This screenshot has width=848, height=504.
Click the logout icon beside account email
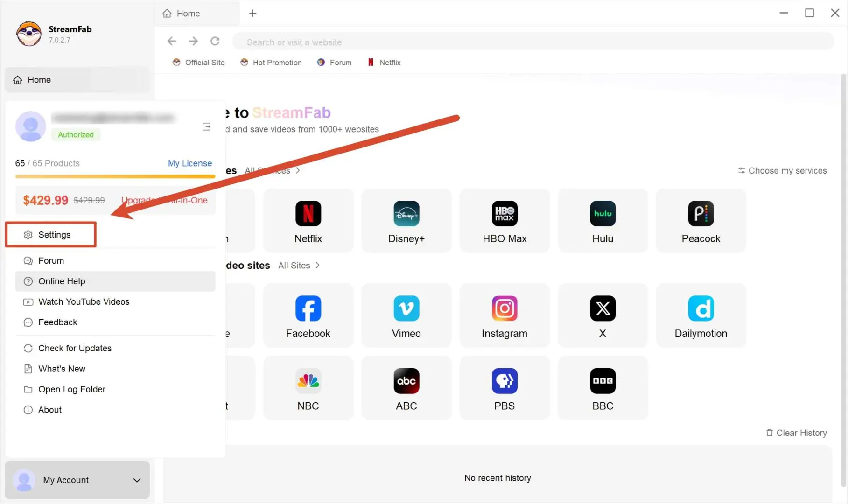pyautogui.click(x=206, y=126)
